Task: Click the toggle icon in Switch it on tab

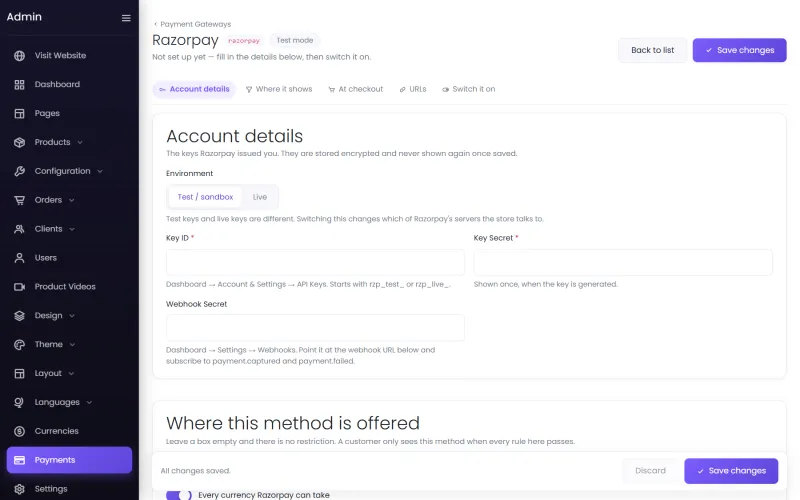Action: click(x=445, y=90)
